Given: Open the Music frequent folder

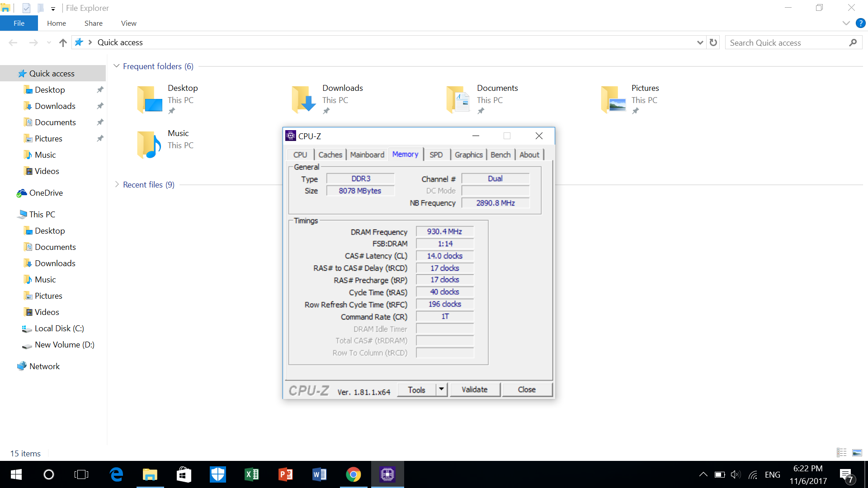Looking at the screenshot, I should [166, 144].
